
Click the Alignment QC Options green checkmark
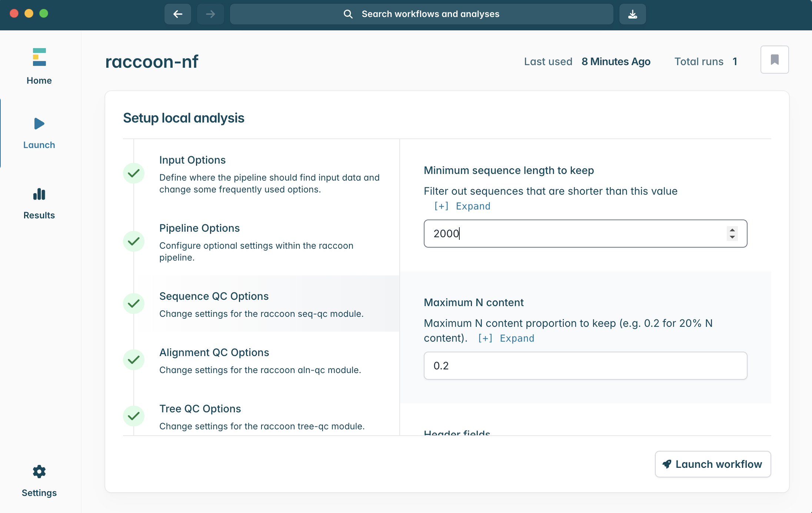tap(134, 360)
